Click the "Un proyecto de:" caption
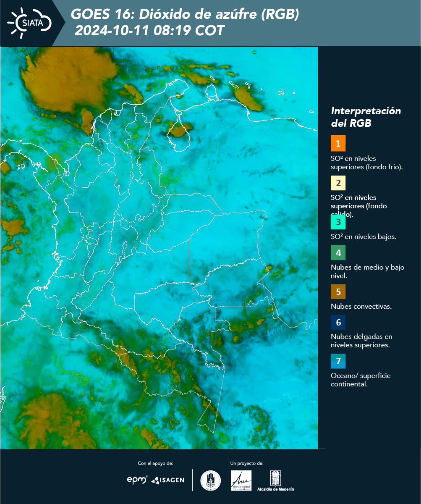421x504 pixels. pos(247,463)
